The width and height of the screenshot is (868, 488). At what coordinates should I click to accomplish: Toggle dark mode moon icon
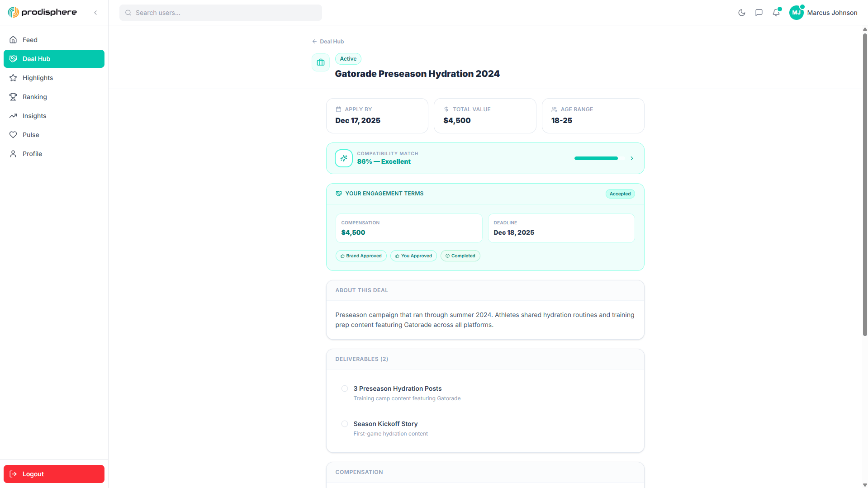click(x=741, y=13)
